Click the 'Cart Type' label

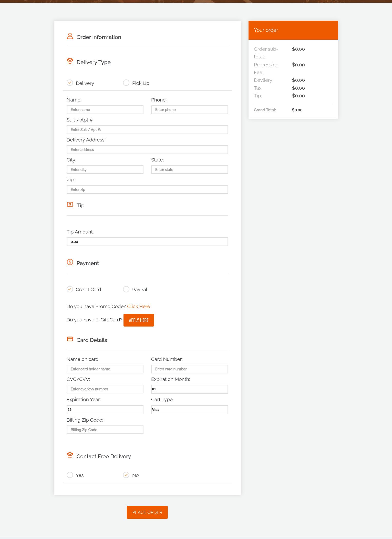[162, 400]
